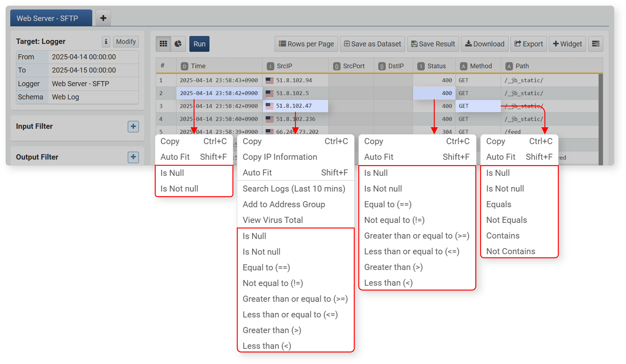The height and width of the screenshot is (364, 626).
Task: Select Contains in the Method menu
Action: 519,236
